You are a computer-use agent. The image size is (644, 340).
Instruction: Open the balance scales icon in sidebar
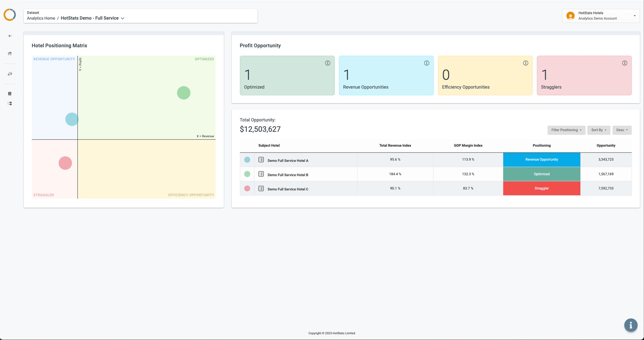10,74
